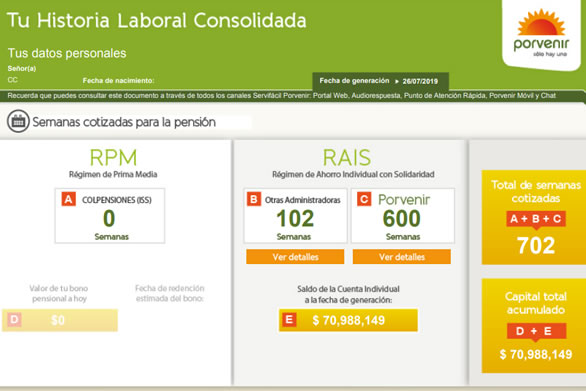
Task: Click the D badge in bono pensional
Action: point(14,320)
